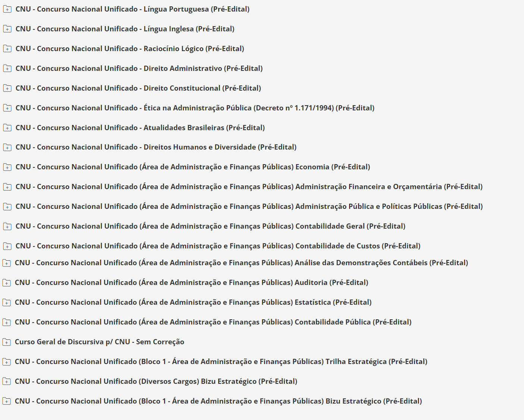
Task: Expand the Contabilidade de Custos folder icon
Action: pyautogui.click(x=7, y=246)
